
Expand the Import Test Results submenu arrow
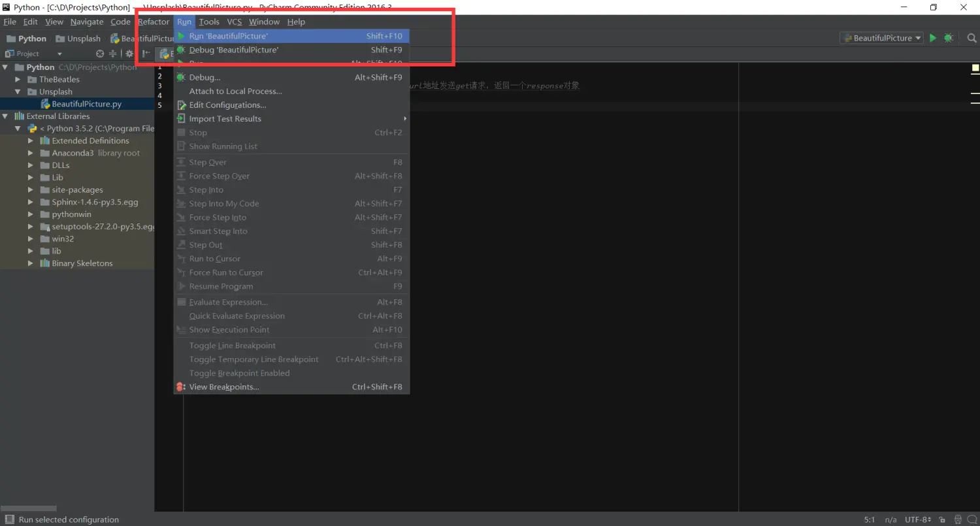(x=405, y=119)
